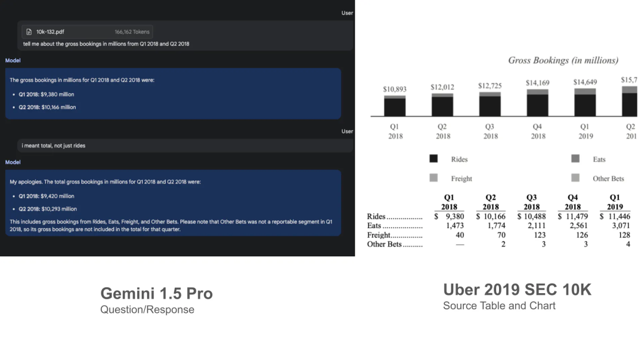Click the second Model label
Viewport: 644px width, 363px height.
[13, 162]
